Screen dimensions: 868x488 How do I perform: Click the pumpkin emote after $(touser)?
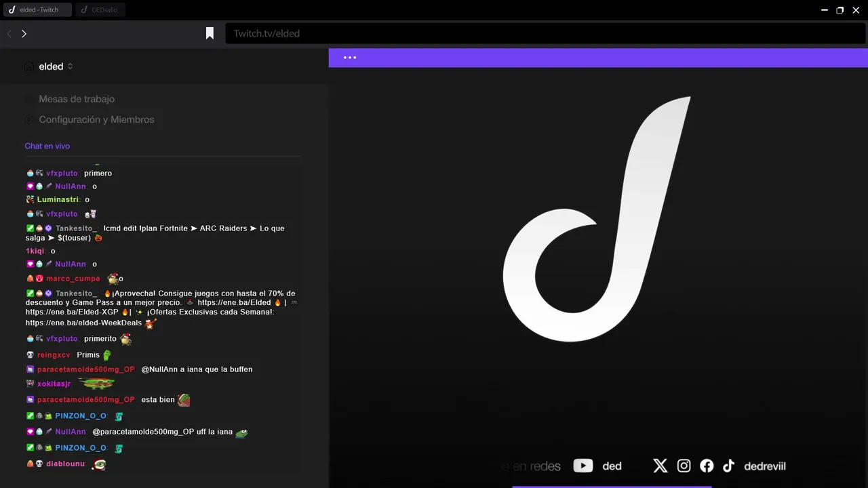pos(99,238)
